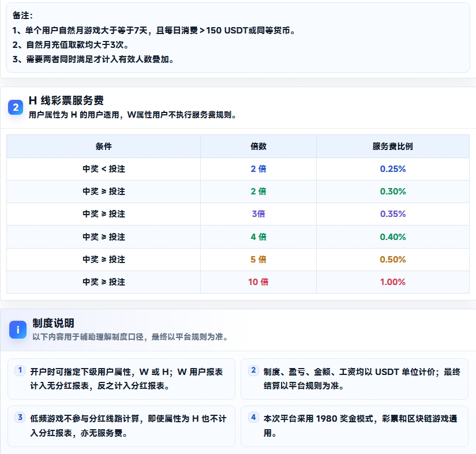Click 中奖 ≥ 投注 in the 0.30% row
The image size is (476, 454).
click(103, 191)
